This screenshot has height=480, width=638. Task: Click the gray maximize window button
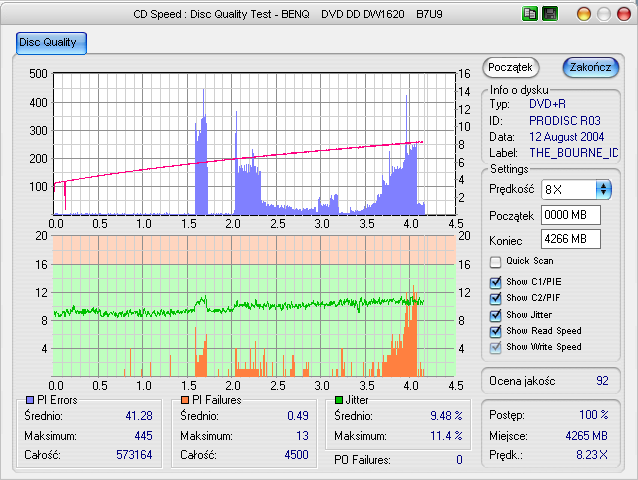pyautogui.click(x=604, y=14)
